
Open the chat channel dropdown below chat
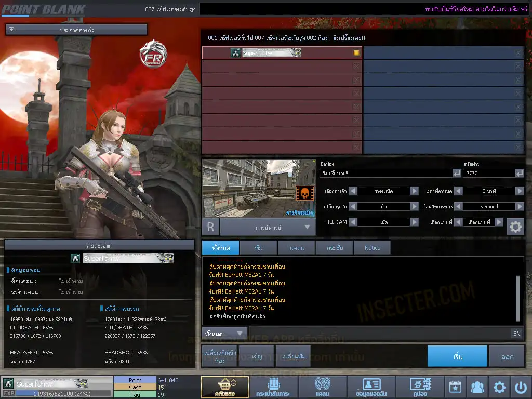click(x=224, y=334)
